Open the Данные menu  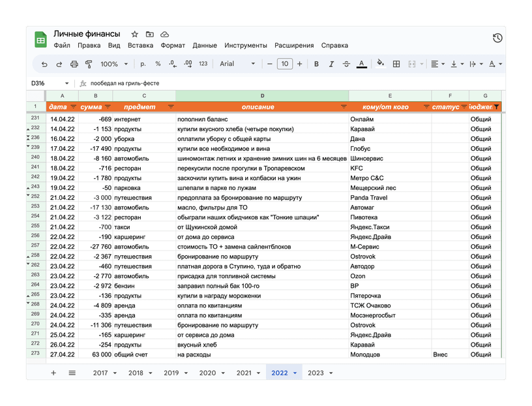point(205,45)
